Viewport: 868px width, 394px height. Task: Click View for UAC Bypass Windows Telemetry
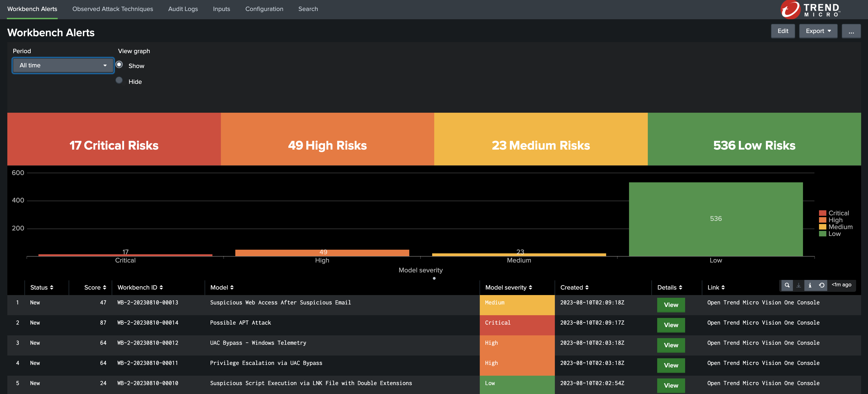[670, 345]
